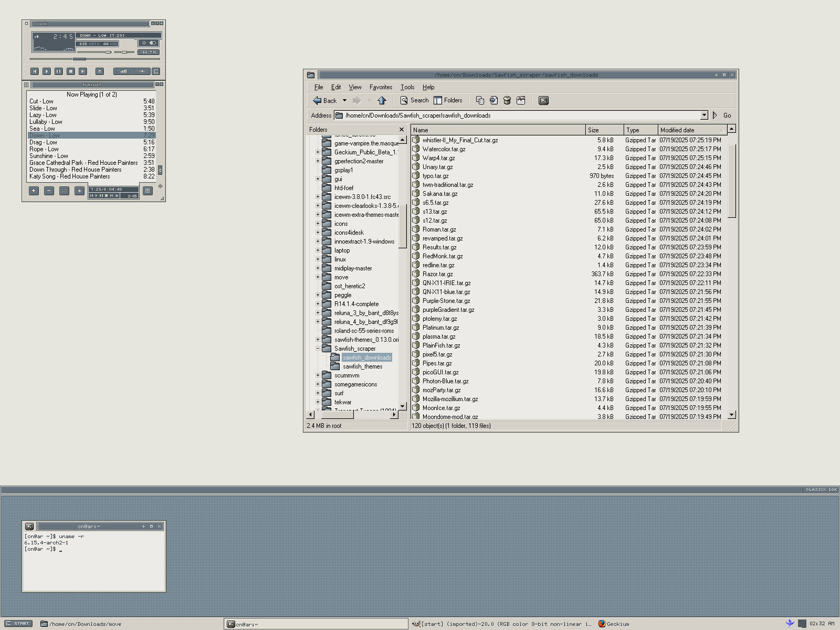Click the Play button in music player
The image size is (840, 630).
47,71
